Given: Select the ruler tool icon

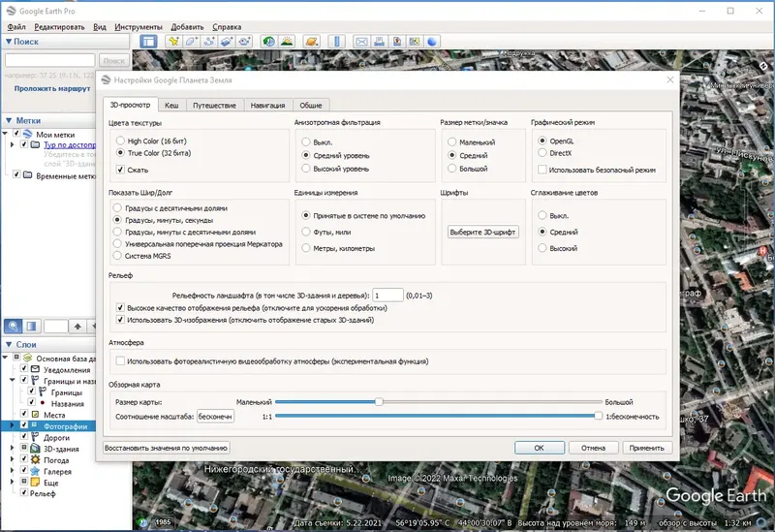Looking at the screenshot, I should [x=337, y=42].
